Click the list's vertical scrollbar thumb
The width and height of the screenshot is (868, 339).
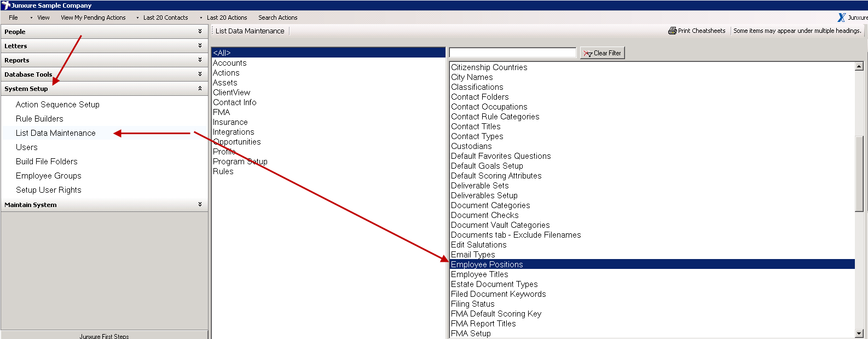tap(859, 173)
